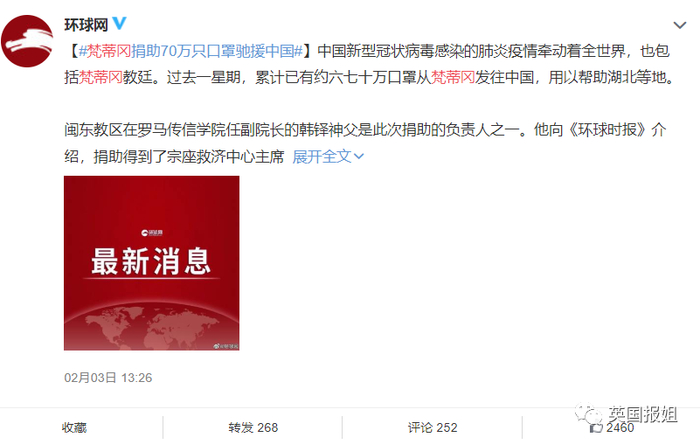The image size is (700, 445).
Task: Click the post timestamp 02月03日 13:26
Action: pos(108,378)
